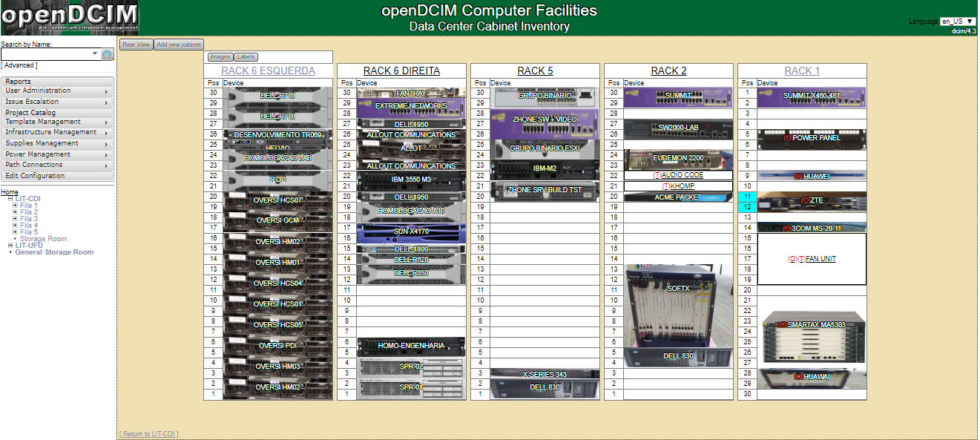This screenshot has width=980, height=440.
Task: Click the Return to LIT-CDI link
Action: pyautogui.click(x=148, y=434)
